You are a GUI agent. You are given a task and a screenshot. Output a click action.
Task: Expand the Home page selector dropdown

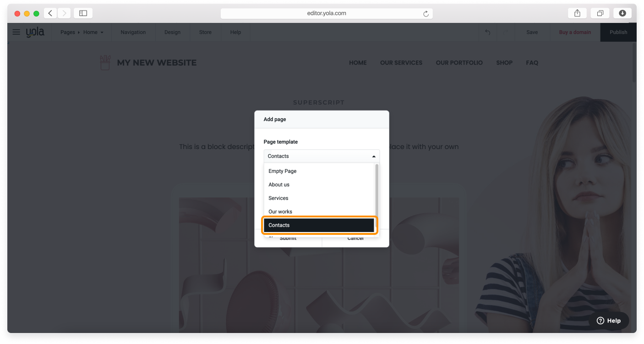[x=93, y=32]
